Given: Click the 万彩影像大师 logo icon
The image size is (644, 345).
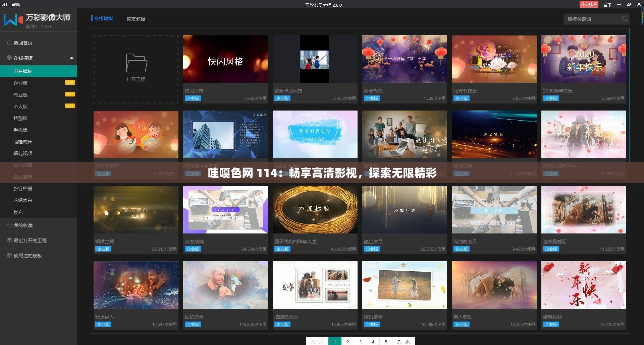Looking at the screenshot, I should click(x=13, y=20).
